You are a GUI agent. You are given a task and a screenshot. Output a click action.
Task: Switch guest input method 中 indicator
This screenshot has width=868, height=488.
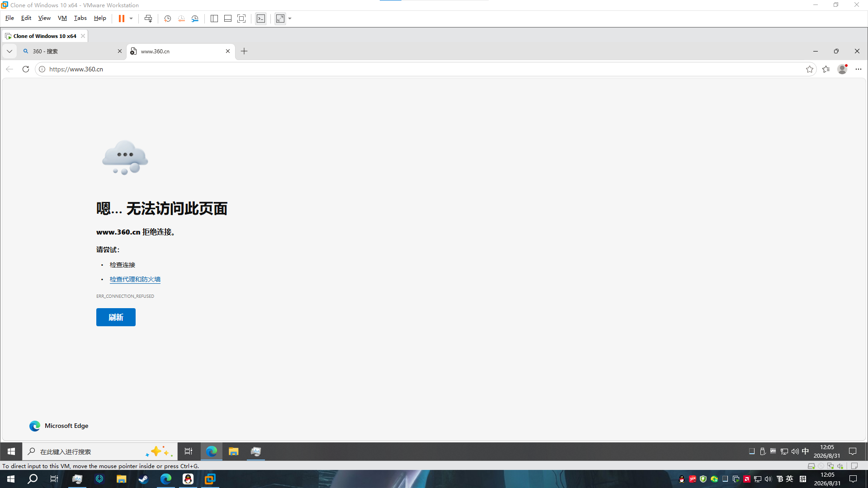(805, 451)
